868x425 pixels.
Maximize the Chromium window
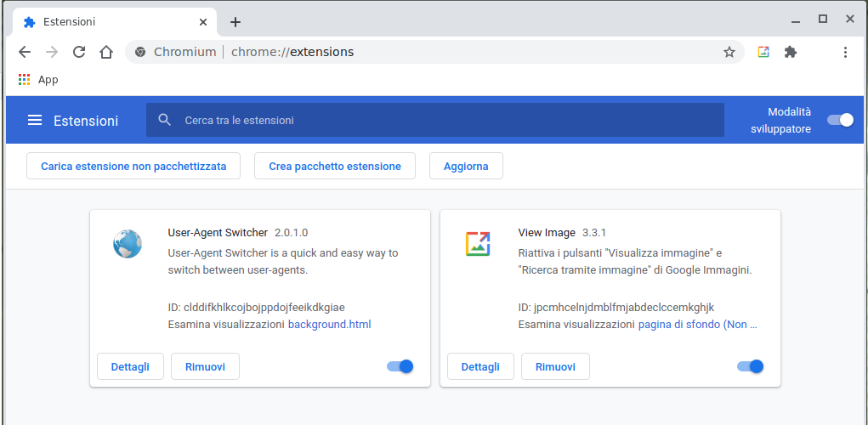coord(823,20)
